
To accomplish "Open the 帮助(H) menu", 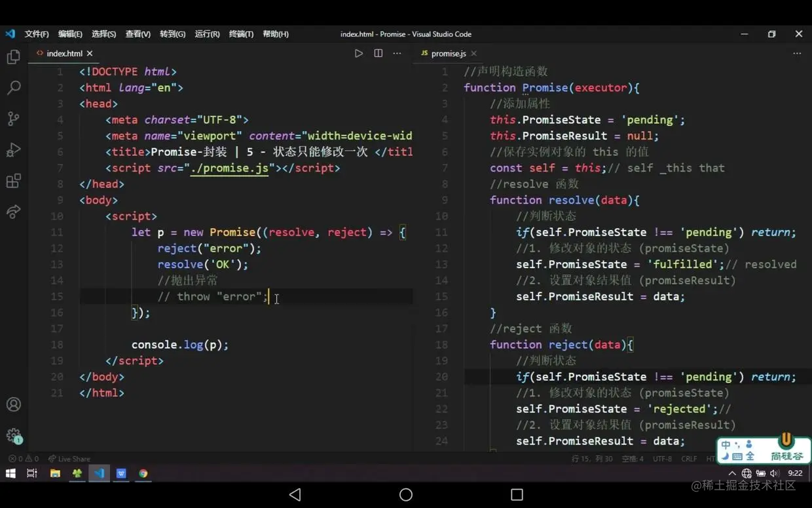I will pos(275,34).
